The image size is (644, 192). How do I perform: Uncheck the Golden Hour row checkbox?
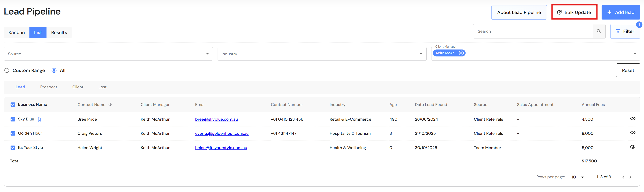coord(13,134)
